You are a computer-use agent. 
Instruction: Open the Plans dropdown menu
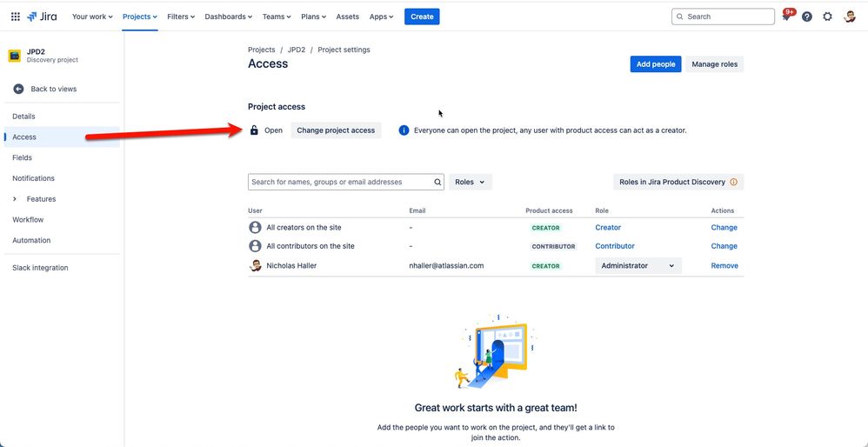click(x=313, y=17)
